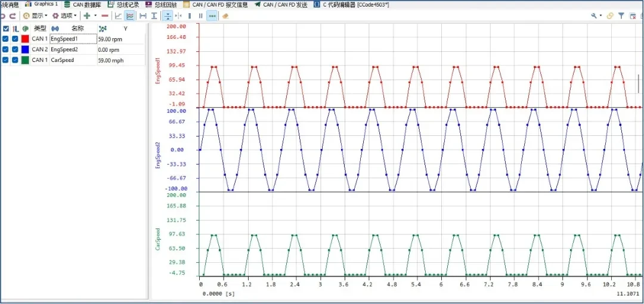Click the funnel filter icon
The image size is (644, 304).
[621, 16]
